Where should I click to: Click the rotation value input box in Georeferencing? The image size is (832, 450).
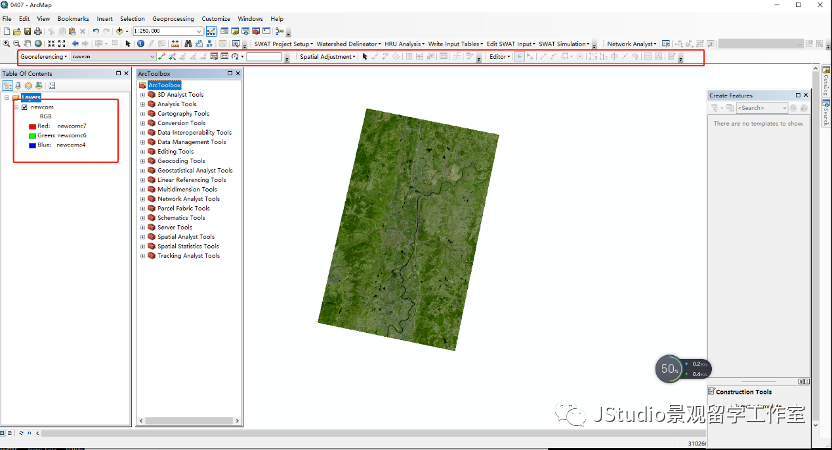[263, 56]
